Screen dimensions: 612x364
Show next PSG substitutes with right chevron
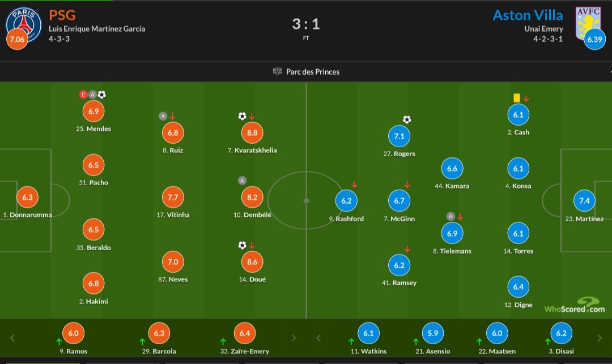294,338
